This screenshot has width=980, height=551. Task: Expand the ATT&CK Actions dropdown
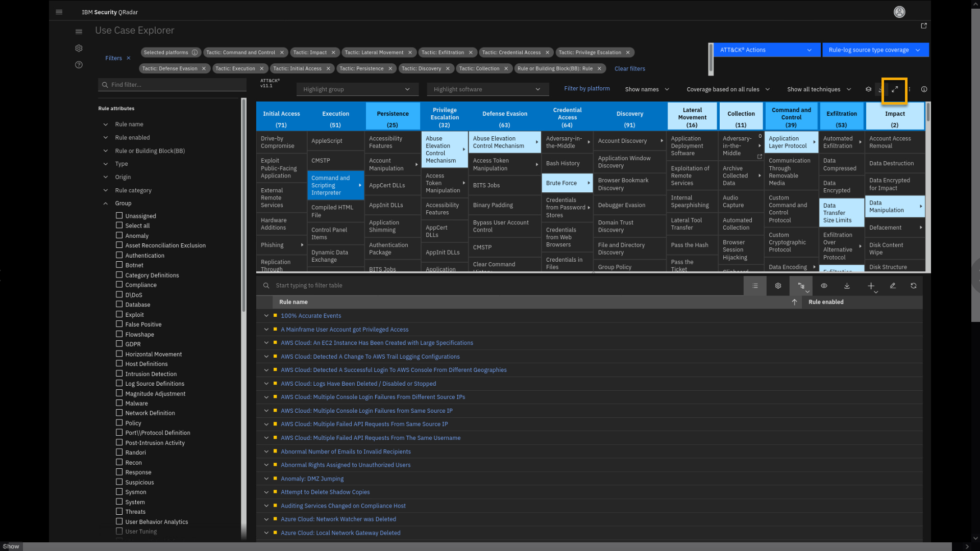click(765, 50)
